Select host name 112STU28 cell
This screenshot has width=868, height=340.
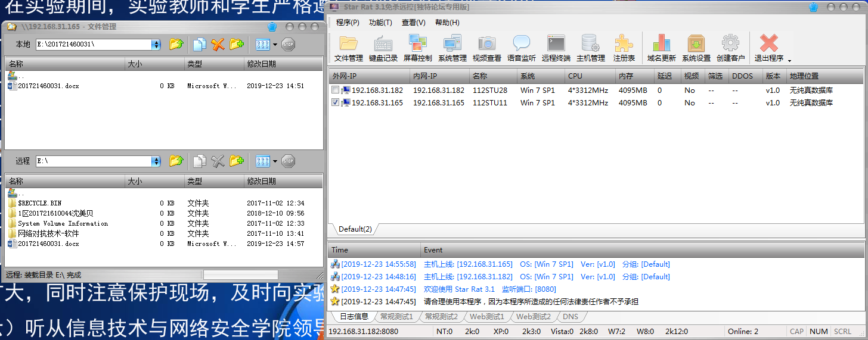[490, 90]
